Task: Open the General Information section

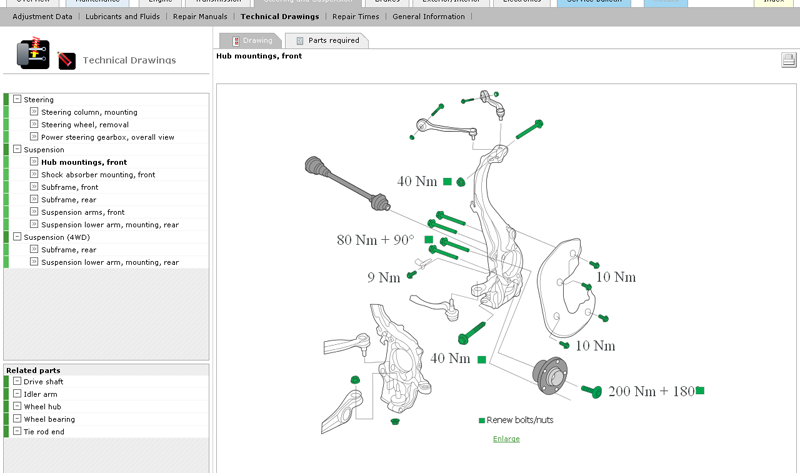Action: point(429,16)
